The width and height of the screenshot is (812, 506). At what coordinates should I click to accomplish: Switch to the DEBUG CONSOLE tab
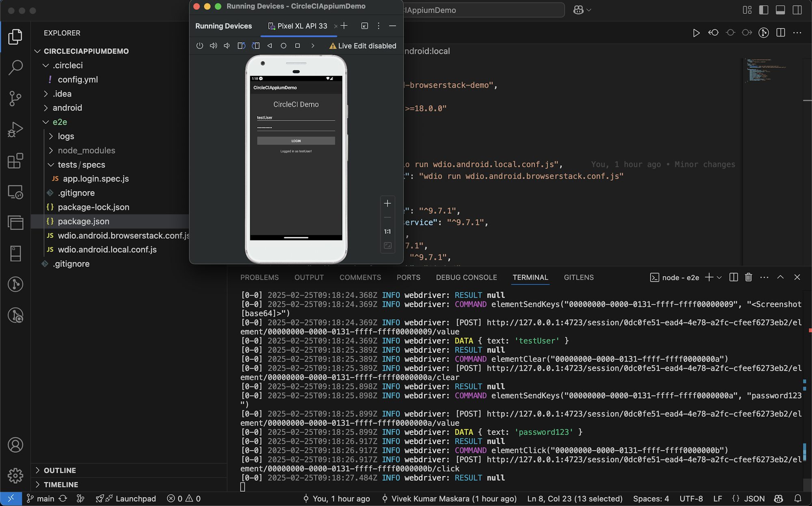(466, 277)
